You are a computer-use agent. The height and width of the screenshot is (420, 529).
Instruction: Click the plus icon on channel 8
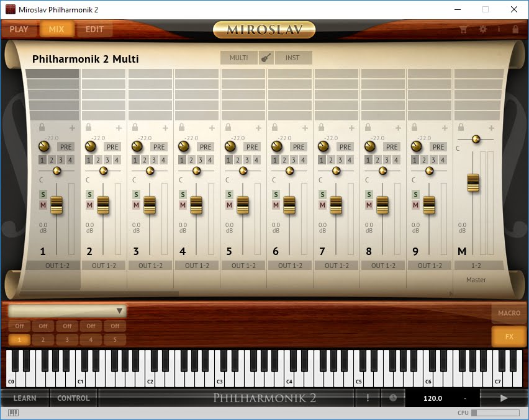(x=398, y=128)
